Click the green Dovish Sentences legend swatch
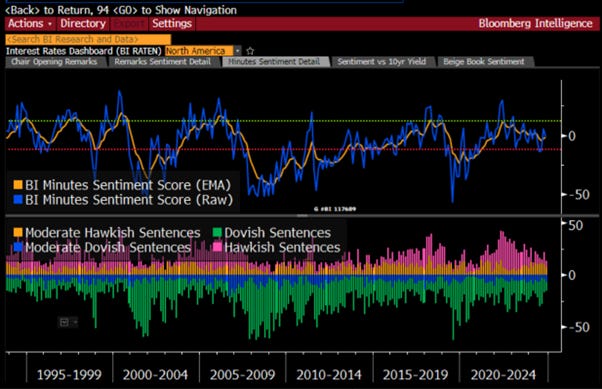 [x=217, y=233]
